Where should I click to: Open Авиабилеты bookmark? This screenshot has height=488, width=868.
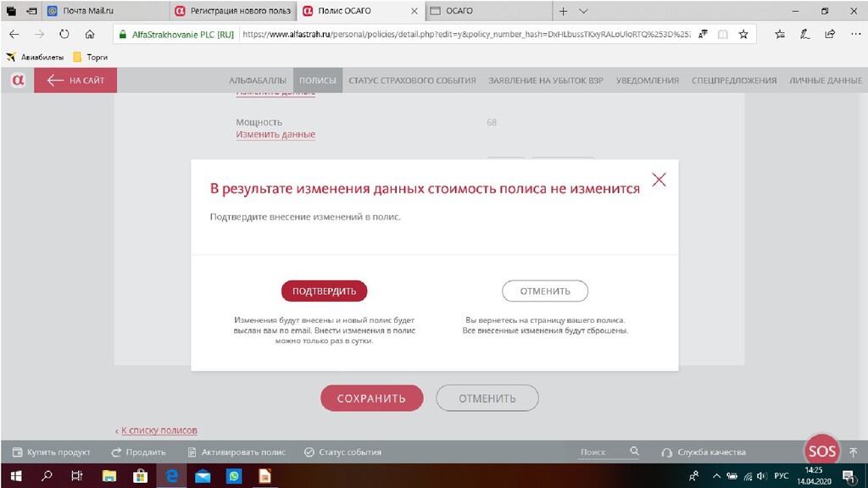pyautogui.click(x=35, y=57)
